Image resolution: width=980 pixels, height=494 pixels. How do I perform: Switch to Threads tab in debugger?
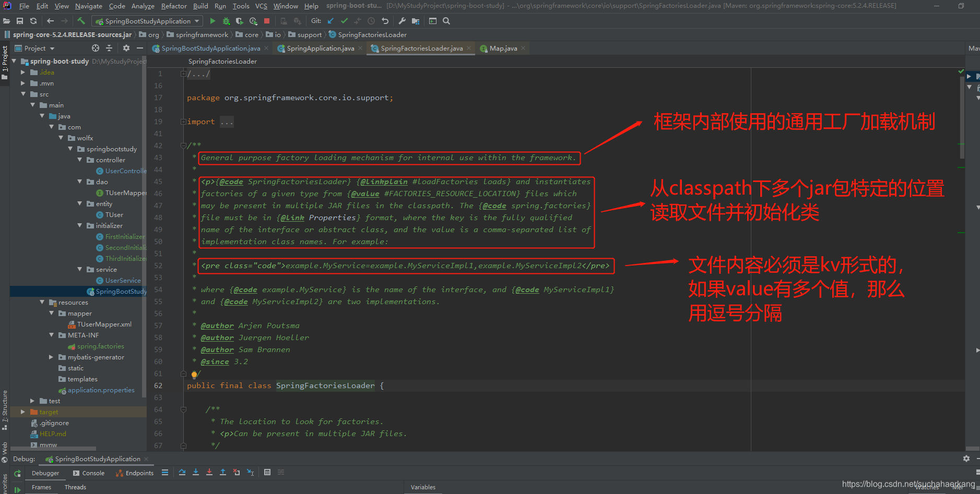pos(75,487)
